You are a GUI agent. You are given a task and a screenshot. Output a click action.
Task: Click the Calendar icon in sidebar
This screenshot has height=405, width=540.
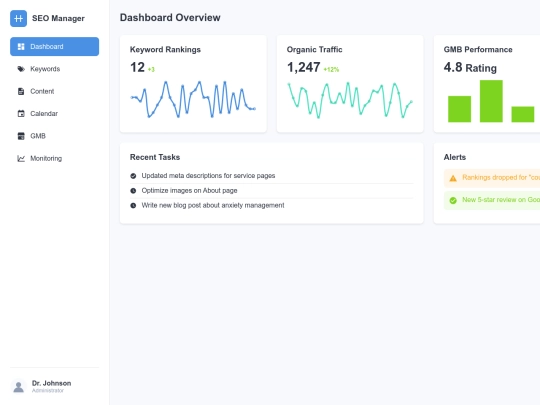click(21, 114)
